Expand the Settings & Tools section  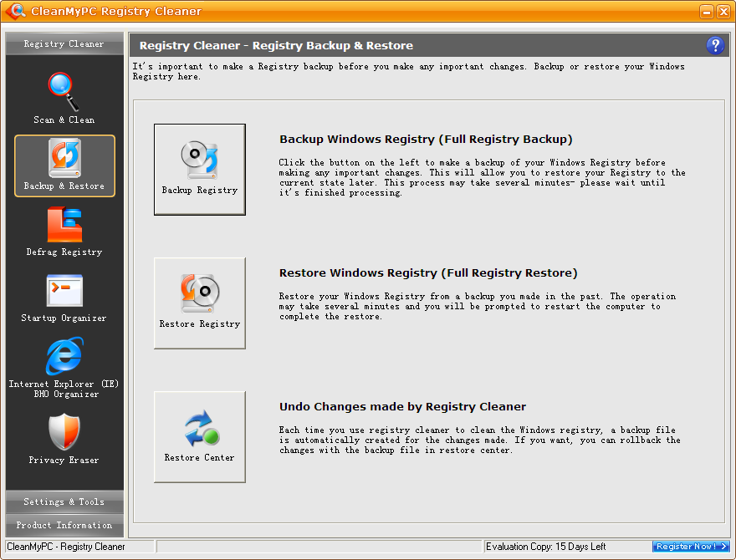point(64,501)
